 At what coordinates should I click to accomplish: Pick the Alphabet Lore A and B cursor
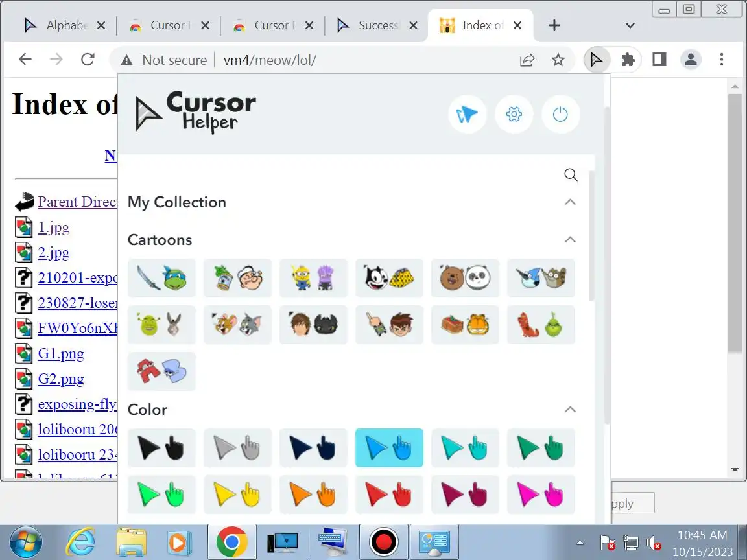(x=161, y=371)
